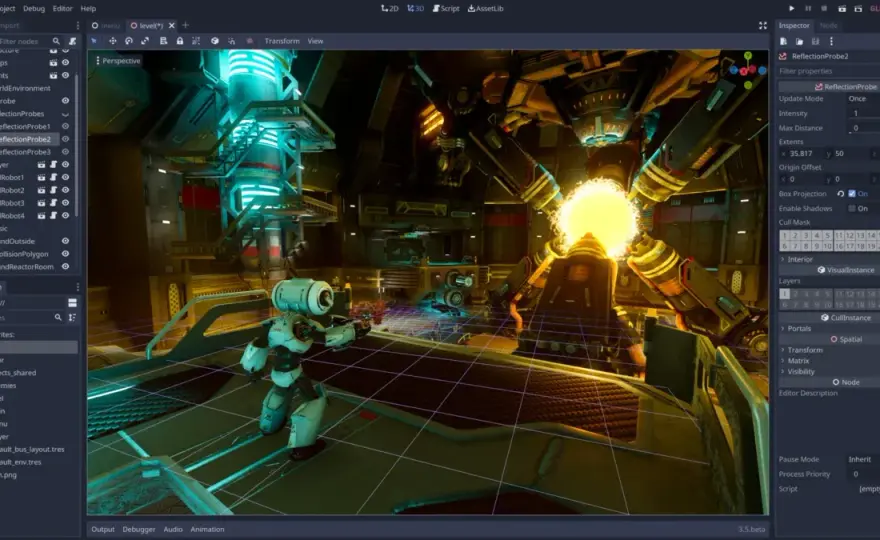Select the Rotate mode tool icon

click(x=129, y=41)
